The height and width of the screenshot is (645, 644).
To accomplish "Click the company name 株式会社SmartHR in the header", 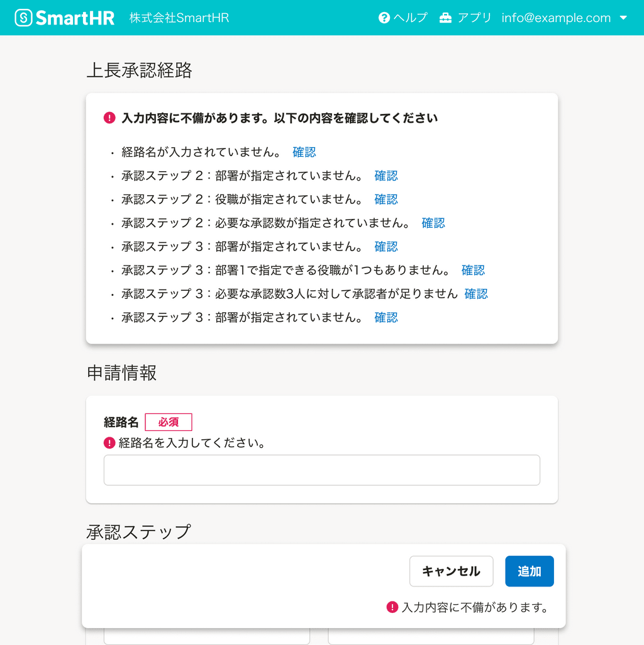I will (x=178, y=18).
